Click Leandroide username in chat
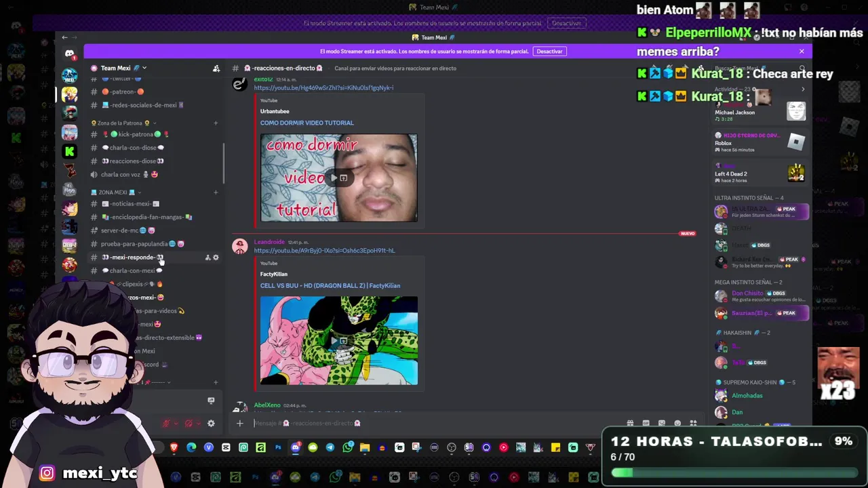 tap(269, 242)
